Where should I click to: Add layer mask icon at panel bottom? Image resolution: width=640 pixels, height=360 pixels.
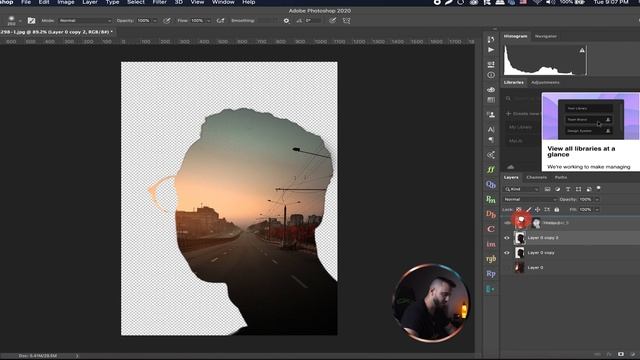click(x=621, y=354)
